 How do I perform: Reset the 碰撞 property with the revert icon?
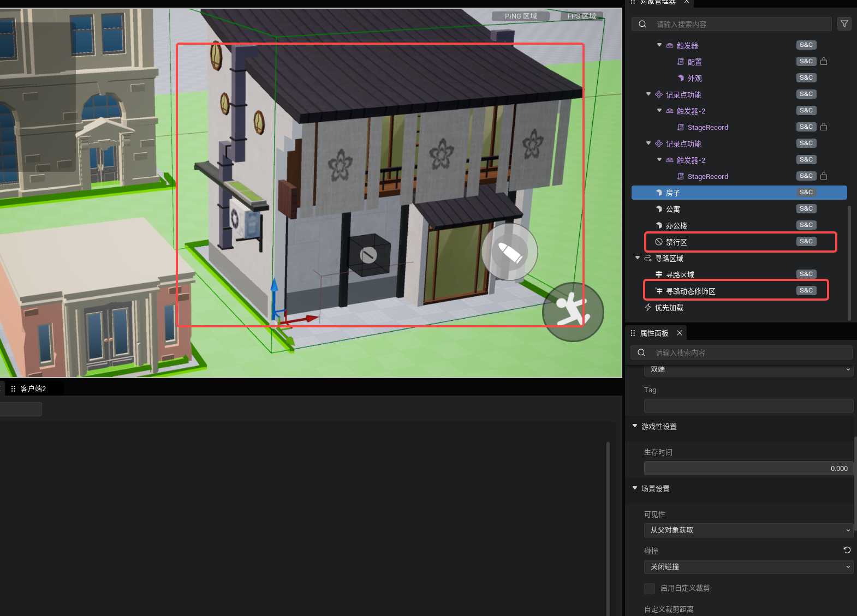pos(847,550)
